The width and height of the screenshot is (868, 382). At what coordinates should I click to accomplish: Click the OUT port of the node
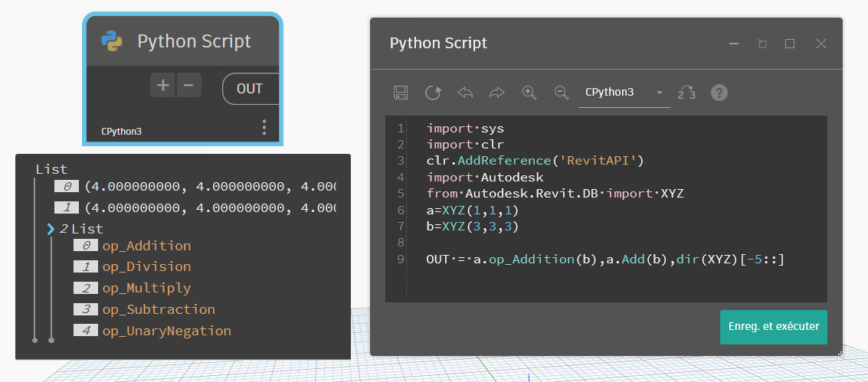pos(251,89)
